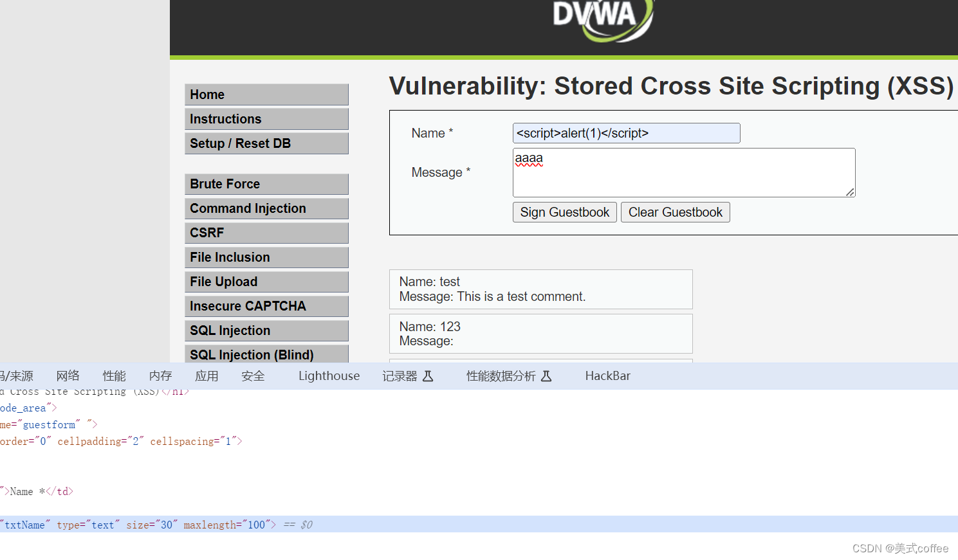Screen dimensions: 958x560
Task: Open the 内存 DevTools tab
Action: click(160, 376)
